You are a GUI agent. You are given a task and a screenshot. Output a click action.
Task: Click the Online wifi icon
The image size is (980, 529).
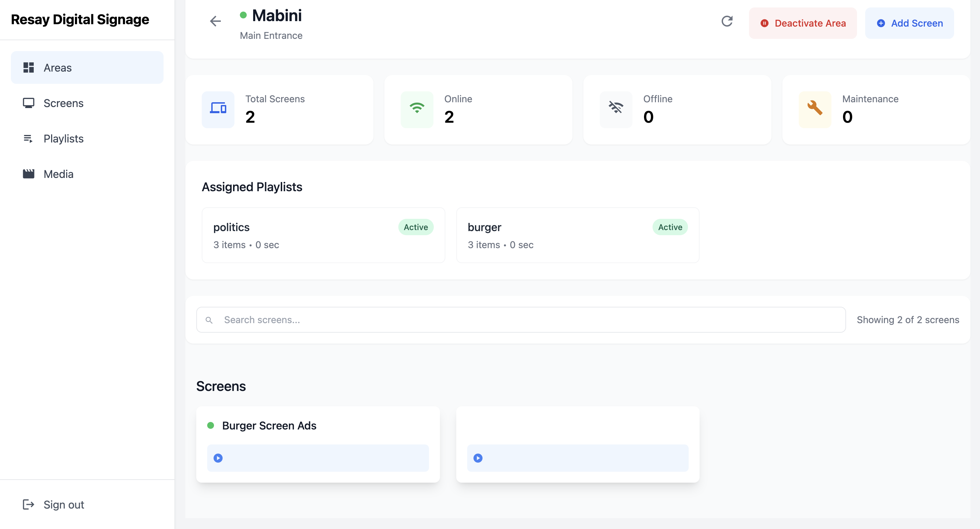[417, 109]
